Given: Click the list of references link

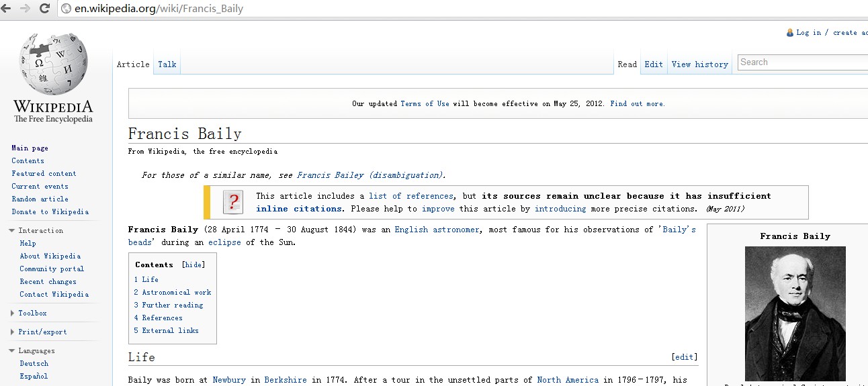Looking at the screenshot, I should (411, 196).
